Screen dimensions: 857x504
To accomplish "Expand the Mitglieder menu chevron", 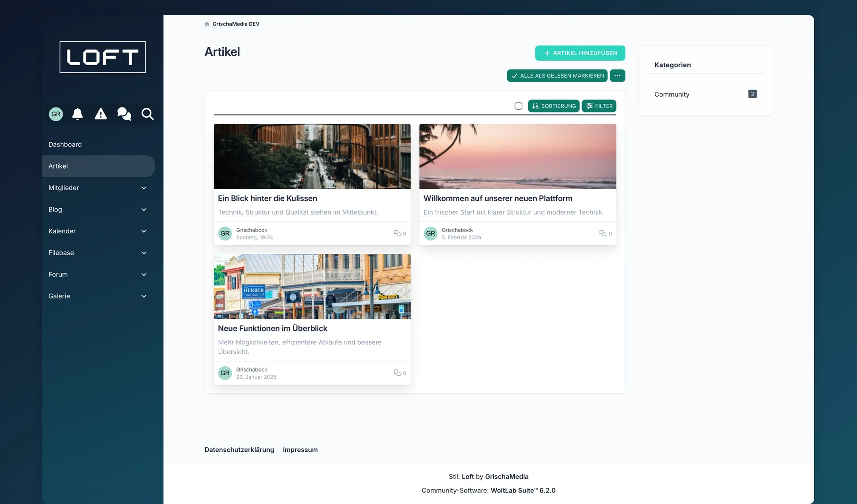I will click(x=144, y=188).
